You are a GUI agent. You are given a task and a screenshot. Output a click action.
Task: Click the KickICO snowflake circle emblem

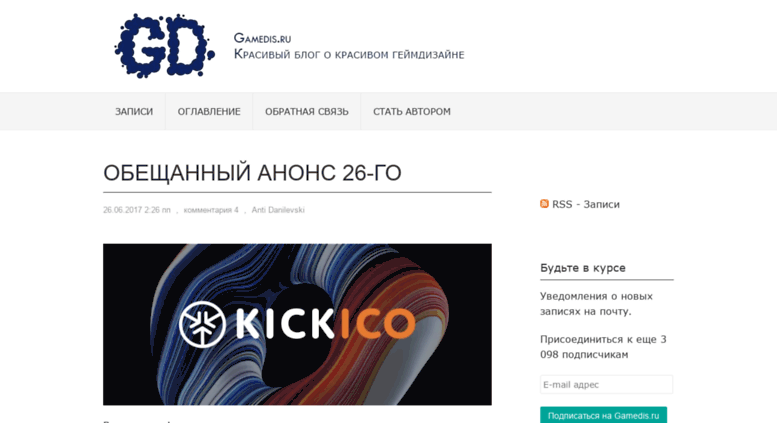coord(202,324)
